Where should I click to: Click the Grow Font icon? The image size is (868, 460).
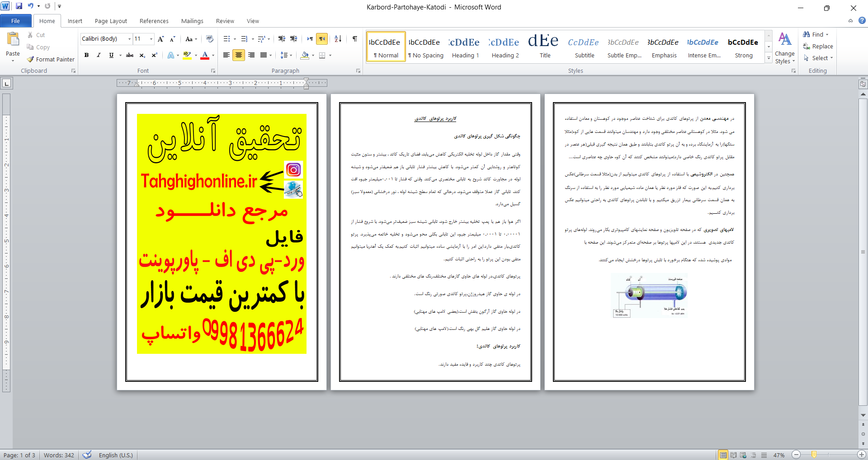point(161,39)
